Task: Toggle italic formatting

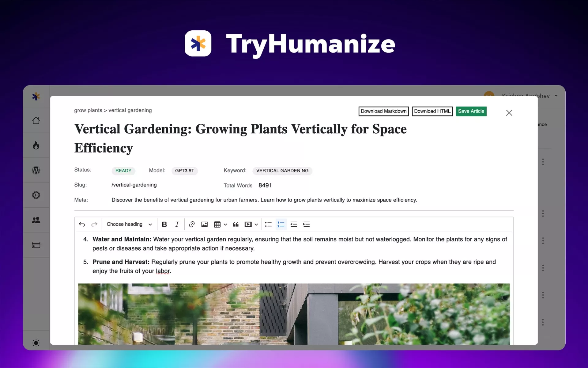Action: 177,224
